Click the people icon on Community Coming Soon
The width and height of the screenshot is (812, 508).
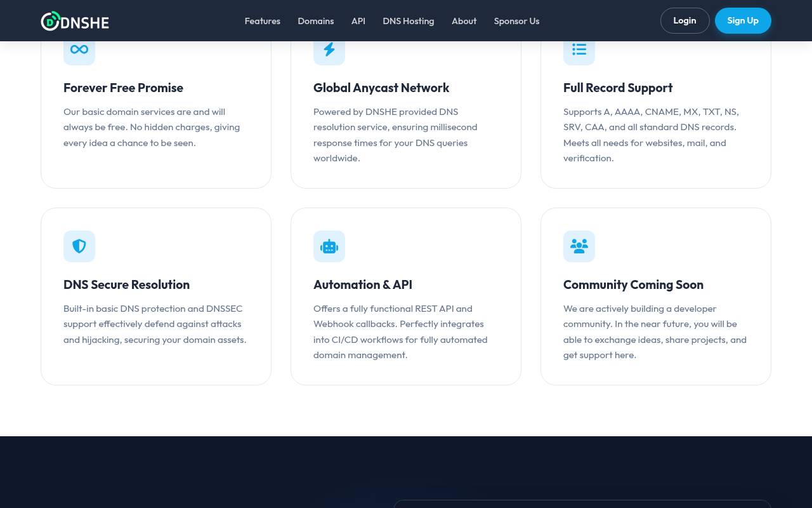click(579, 246)
